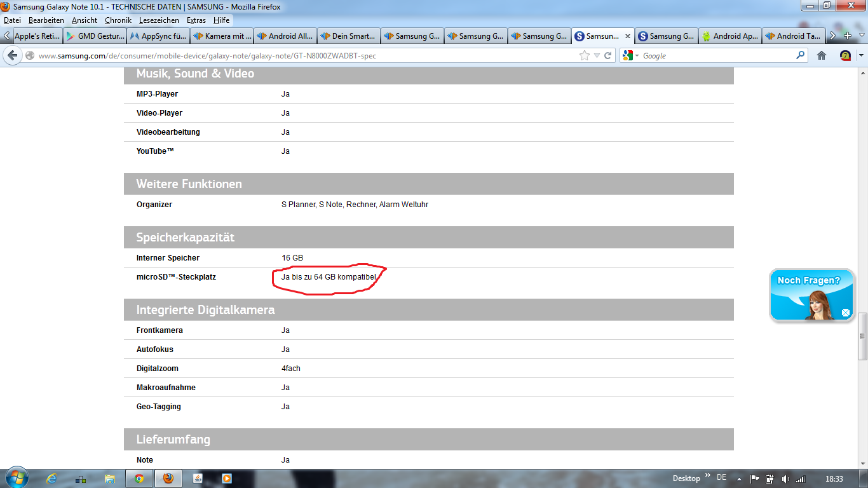The image size is (868, 488).
Task: Open Windows Explorer from the taskbar
Action: click(x=110, y=478)
